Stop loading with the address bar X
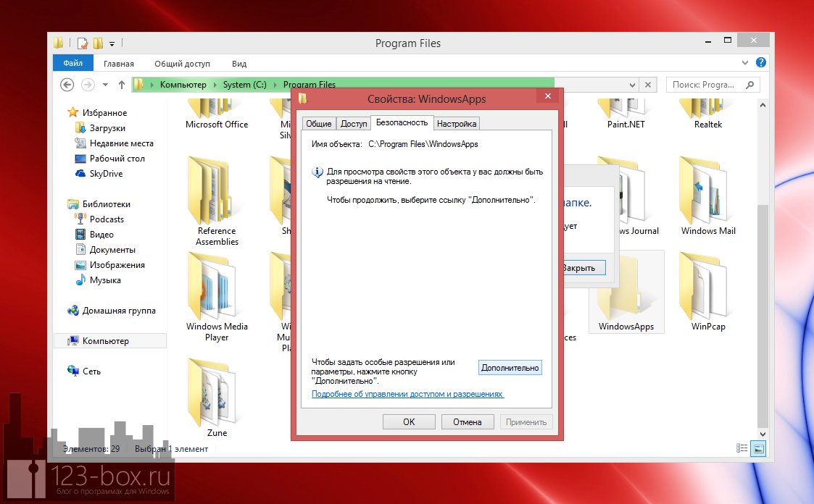The height and width of the screenshot is (504, 814). tap(648, 85)
